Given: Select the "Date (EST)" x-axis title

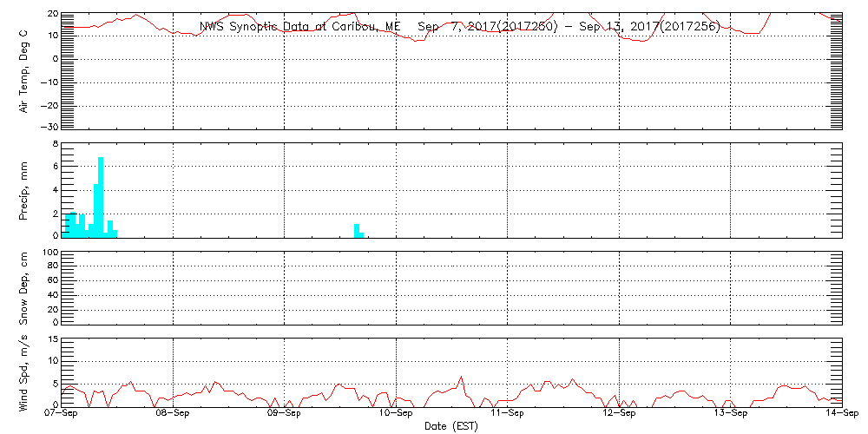Looking at the screenshot, I should click(450, 426).
